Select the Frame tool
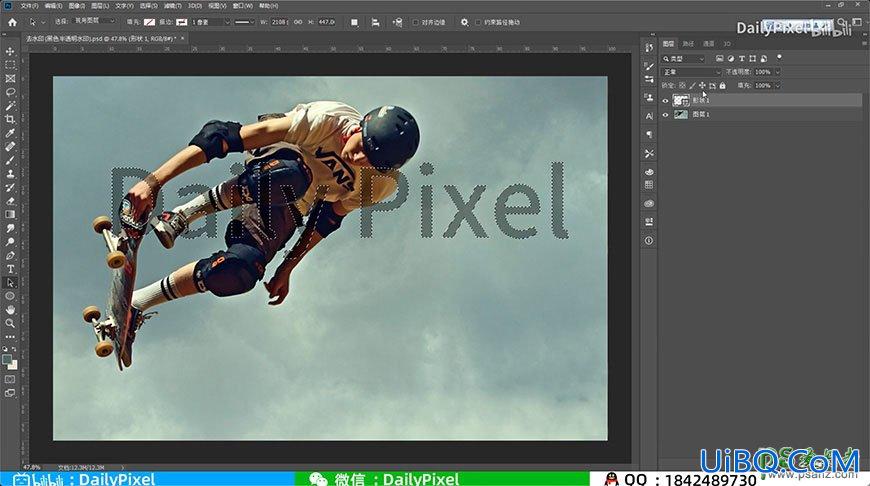Viewport: 870px width, 486px height. pyautogui.click(x=10, y=79)
